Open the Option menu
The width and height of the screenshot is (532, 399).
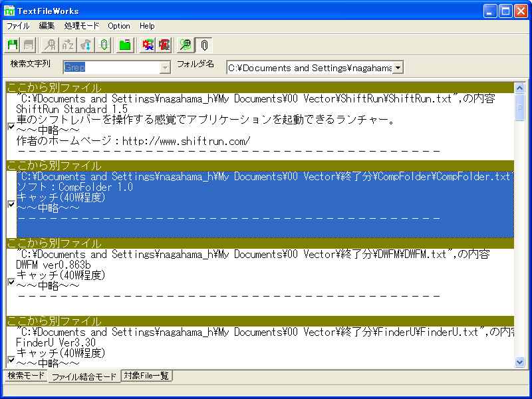(119, 26)
